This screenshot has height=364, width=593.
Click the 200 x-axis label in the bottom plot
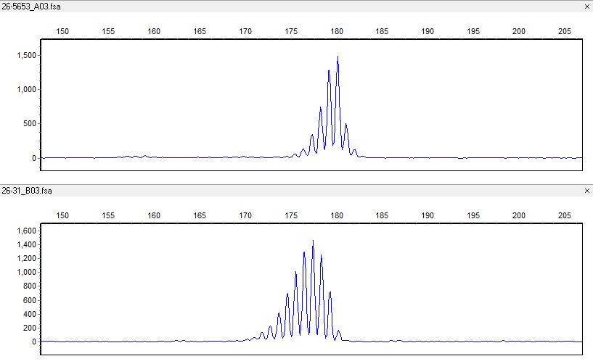pyautogui.click(x=518, y=215)
